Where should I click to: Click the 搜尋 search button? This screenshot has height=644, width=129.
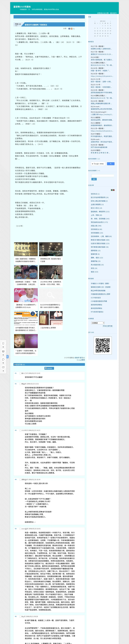(94, 179)
